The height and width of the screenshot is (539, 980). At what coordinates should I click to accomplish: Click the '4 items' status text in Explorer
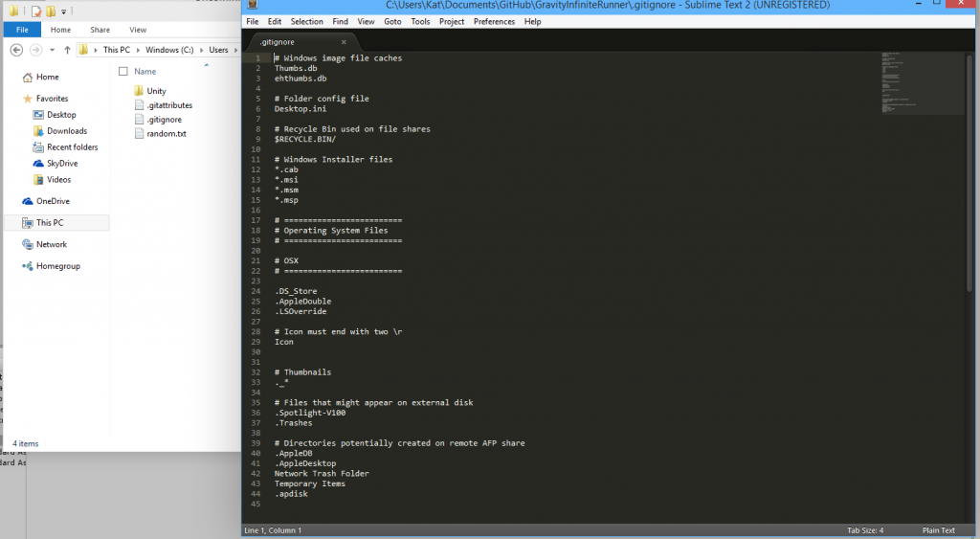26,443
